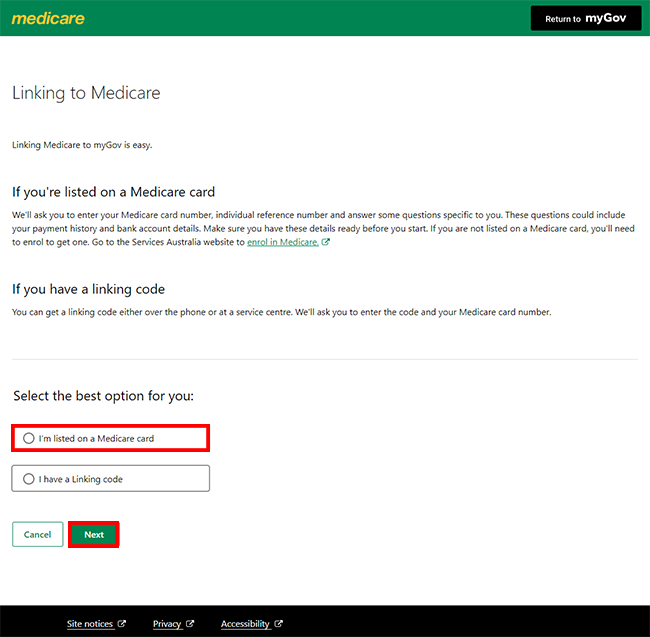Screen dimensions: 650x637
Task: Click external-link icon beside enrol in Medicare
Action: click(326, 242)
